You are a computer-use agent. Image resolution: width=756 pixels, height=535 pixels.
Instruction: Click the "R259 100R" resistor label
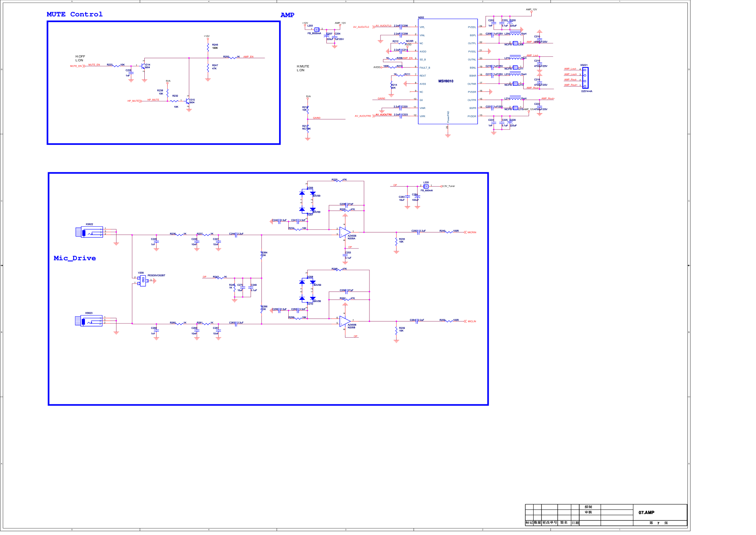(x=449, y=320)
